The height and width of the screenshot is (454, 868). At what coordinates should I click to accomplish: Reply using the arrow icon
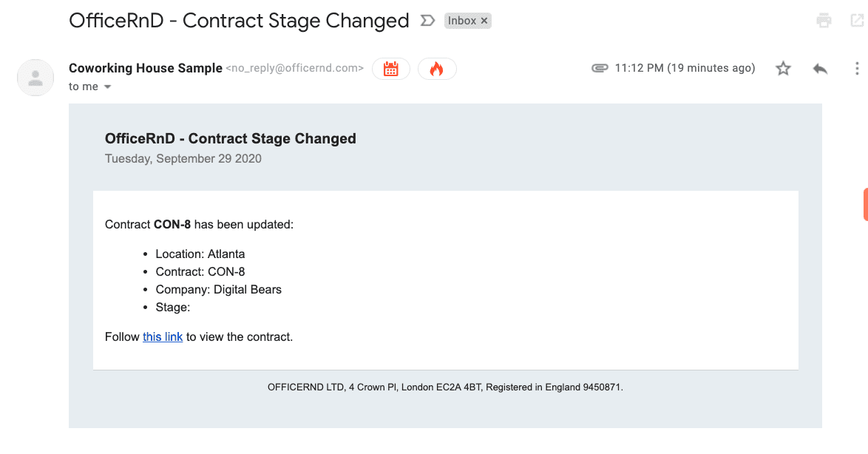tap(820, 69)
